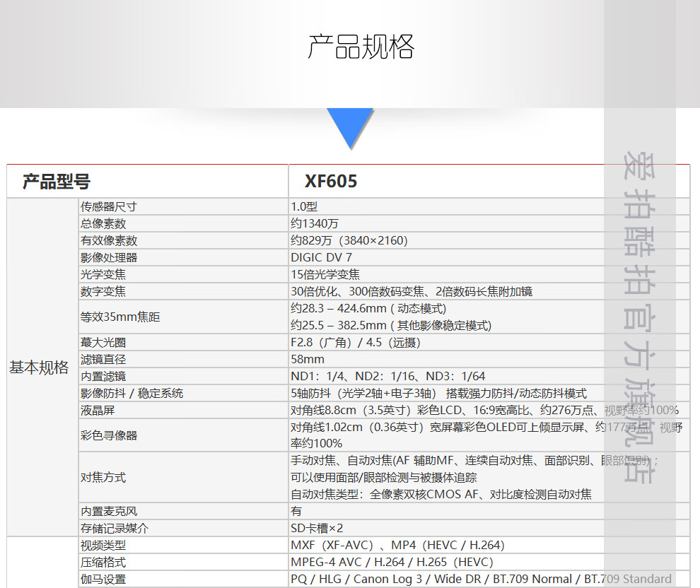Screen dimensions: 700x588
Task: Select the 视频类型 label
Action: click(103, 545)
